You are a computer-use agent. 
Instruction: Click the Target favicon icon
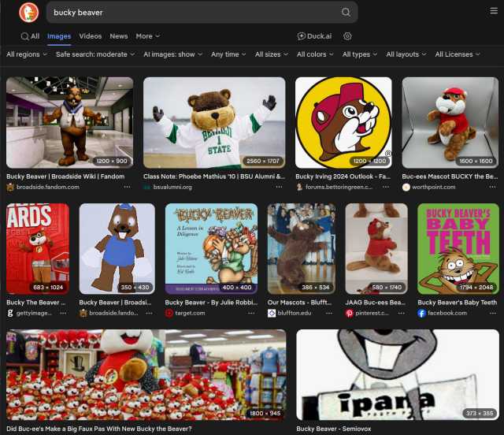tap(169, 313)
